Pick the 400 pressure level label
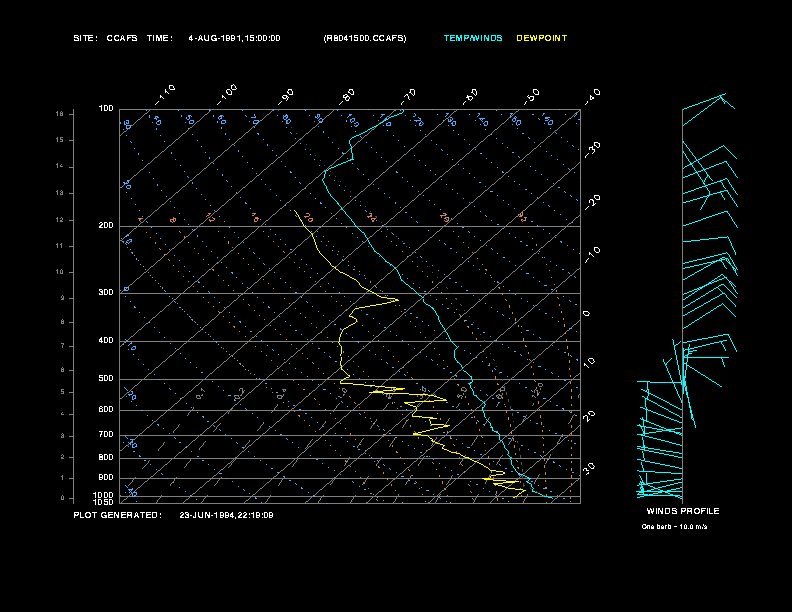This screenshot has width=792, height=612. (x=106, y=341)
